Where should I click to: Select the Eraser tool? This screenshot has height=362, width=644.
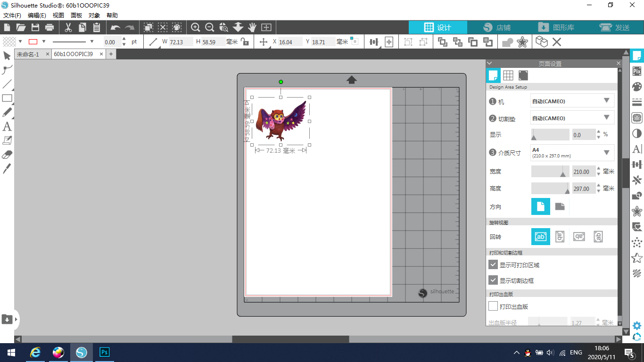pyautogui.click(x=7, y=155)
